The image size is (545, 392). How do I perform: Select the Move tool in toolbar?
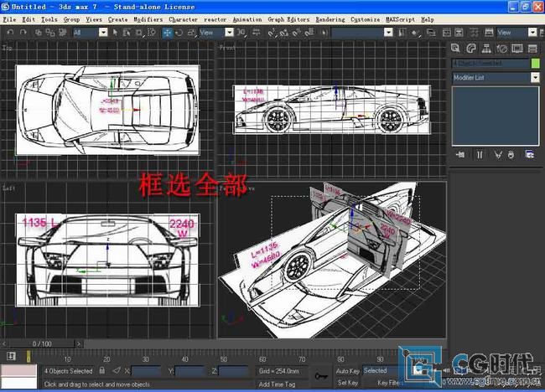tap(168, 33)
